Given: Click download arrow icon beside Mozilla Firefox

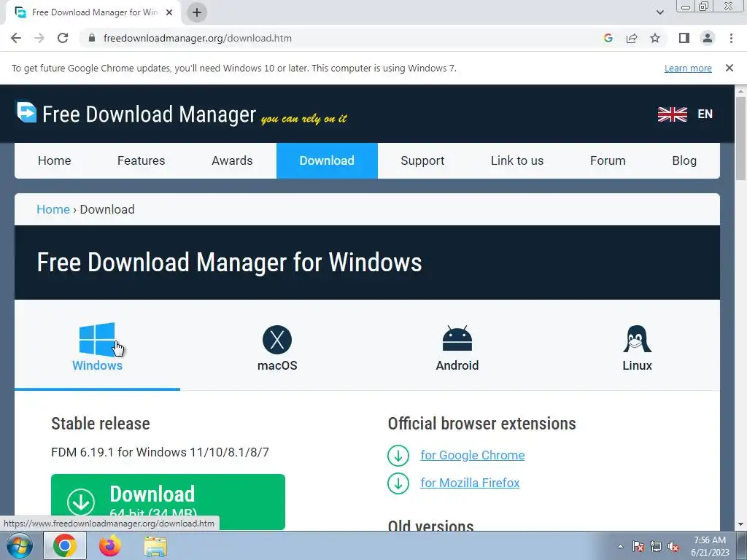Looking at the screenshot, I should tap(398, 483).
